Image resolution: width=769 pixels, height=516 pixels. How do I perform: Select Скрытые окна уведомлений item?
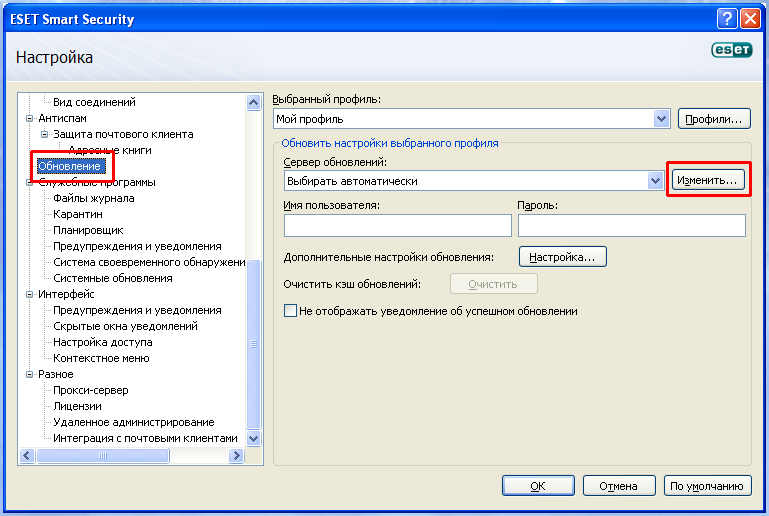(x=125, y=326)
